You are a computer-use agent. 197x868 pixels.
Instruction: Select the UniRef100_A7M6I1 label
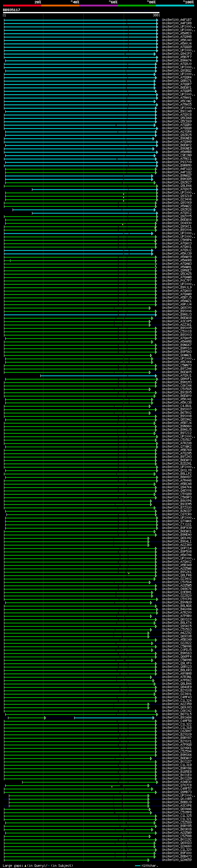(177, 159)
